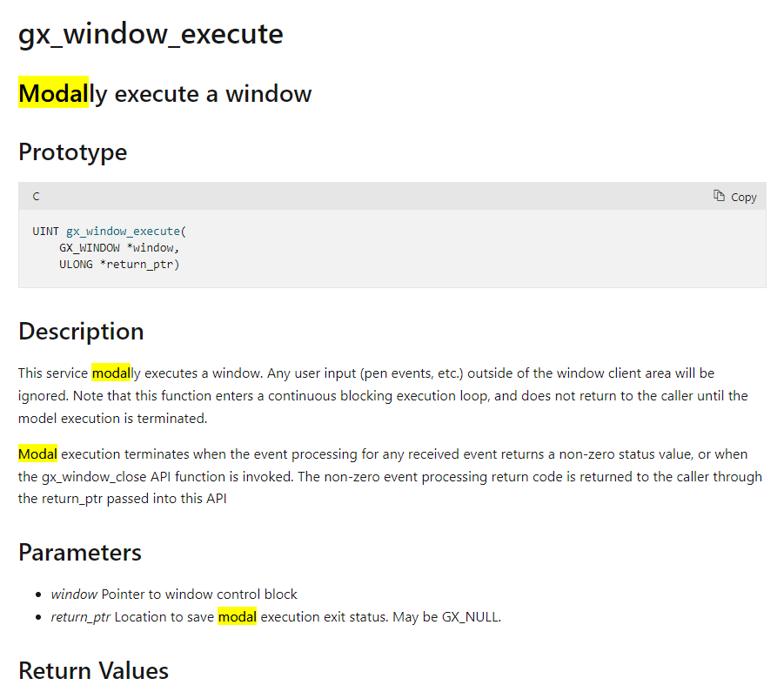Click the Copy icon in code block
Viewport: 784px width, 692px height.
tap(719, 196)
